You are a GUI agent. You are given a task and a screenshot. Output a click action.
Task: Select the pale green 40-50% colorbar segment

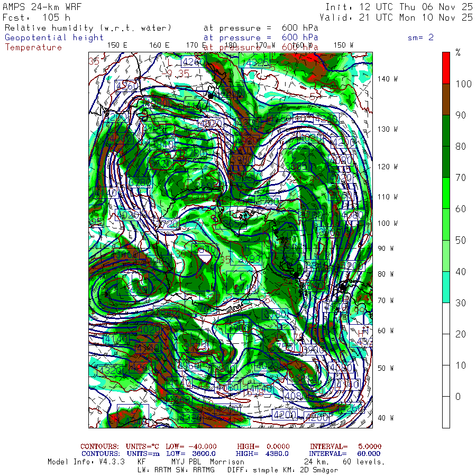(446, 256)
